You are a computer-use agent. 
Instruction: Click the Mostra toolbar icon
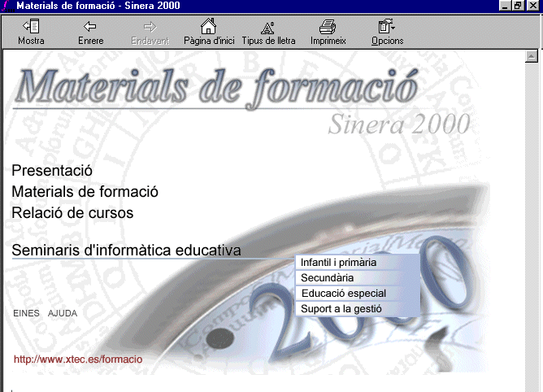pyautogui.click(x=31, y=27)
